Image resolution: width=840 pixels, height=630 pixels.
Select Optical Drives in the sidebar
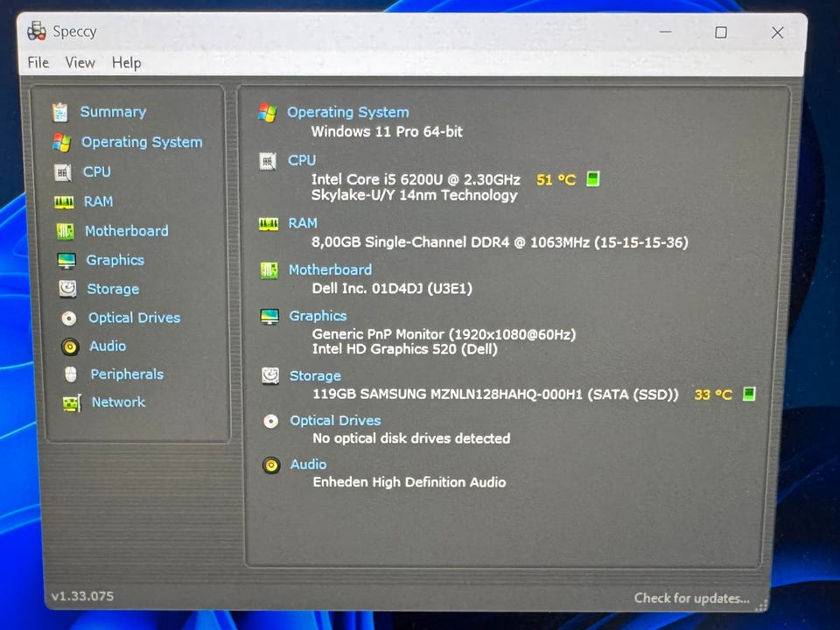pos(135,318)
